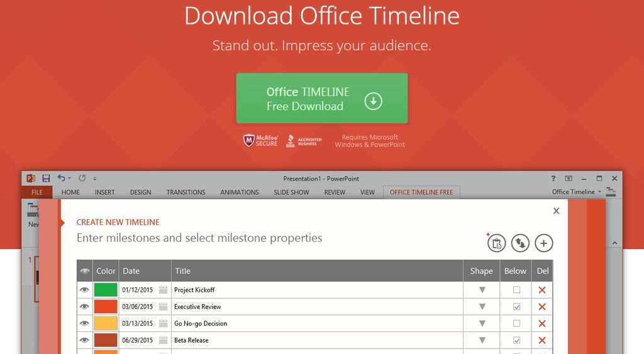The image size is (644, 354).
Task: Change the yellow color of Go No-go Decision
Action: pos(106,324)
